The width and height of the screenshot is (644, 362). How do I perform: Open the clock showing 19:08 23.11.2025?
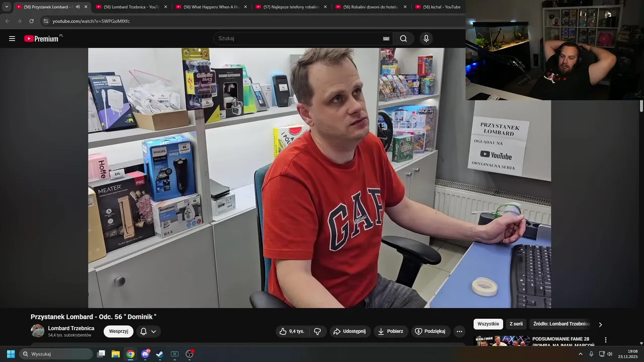(x=628, y=354)
